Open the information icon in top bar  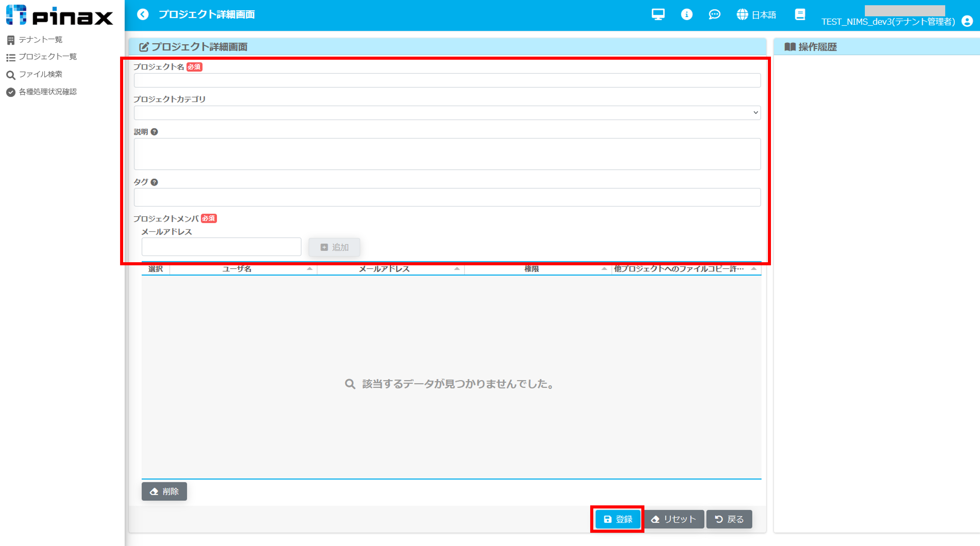pos(686,14)
